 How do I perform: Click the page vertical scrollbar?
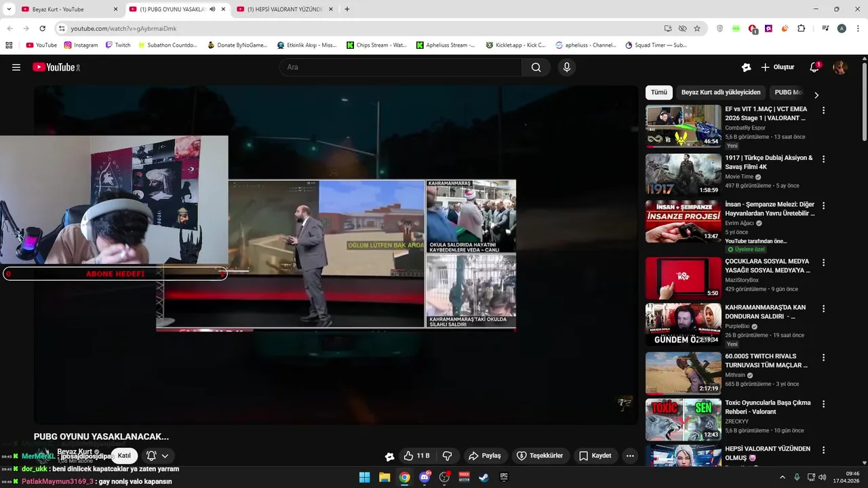coord(865,102)
